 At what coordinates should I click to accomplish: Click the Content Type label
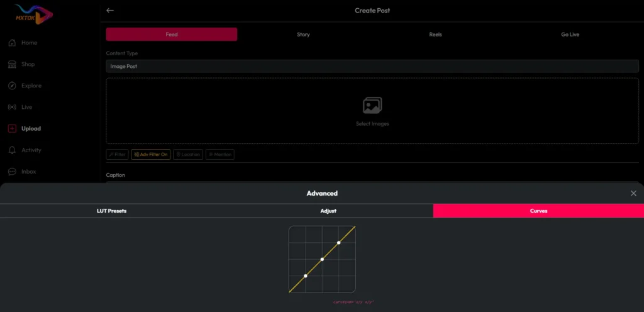point(122,53)
